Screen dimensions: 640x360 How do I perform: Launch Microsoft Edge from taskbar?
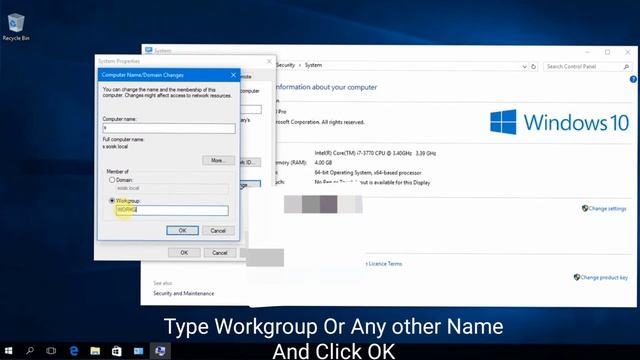(x=74, y=351)
